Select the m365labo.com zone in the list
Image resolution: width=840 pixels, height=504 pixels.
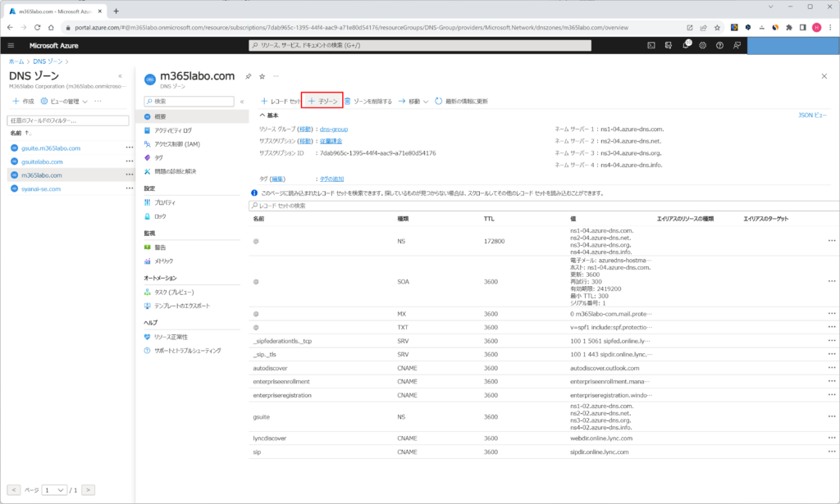pyautogui.click(x=42, y=175)
